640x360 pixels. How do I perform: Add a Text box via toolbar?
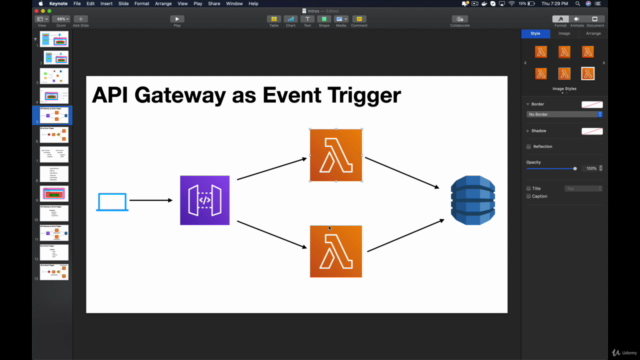pos(307,19)
